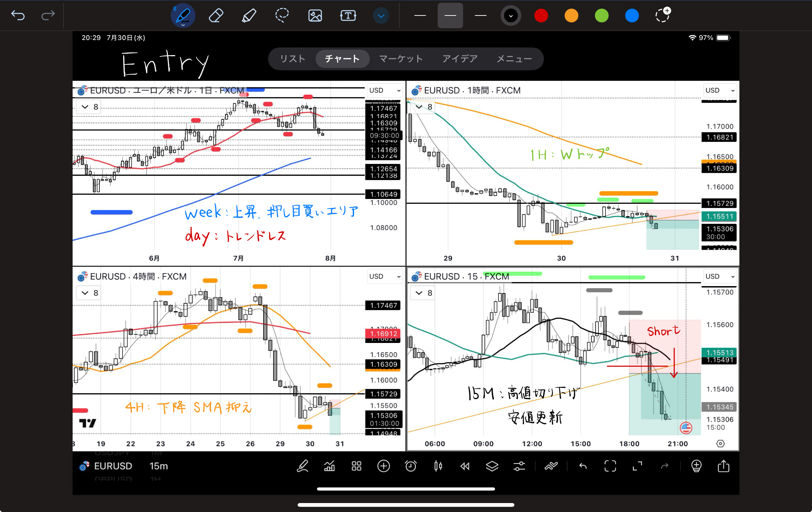The width and height of the screenshot is (812, 512).
Task: Open the object tree layers icon
Action: tap(492, 466)
